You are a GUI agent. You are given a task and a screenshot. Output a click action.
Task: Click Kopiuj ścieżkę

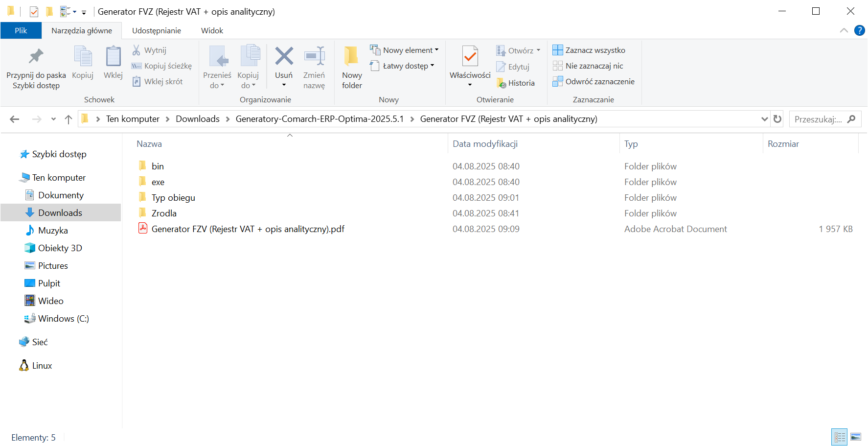point(162,66)
